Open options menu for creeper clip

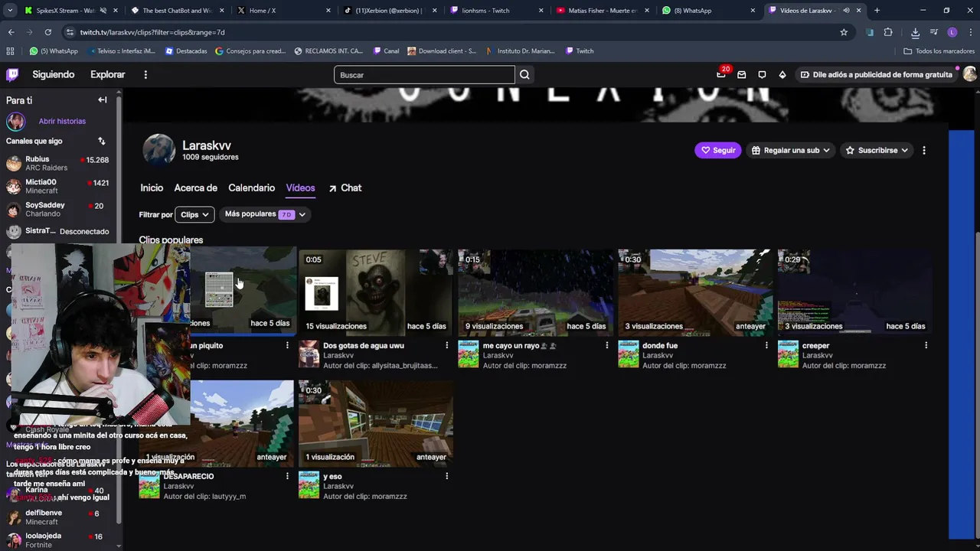[x=926, y=345]
